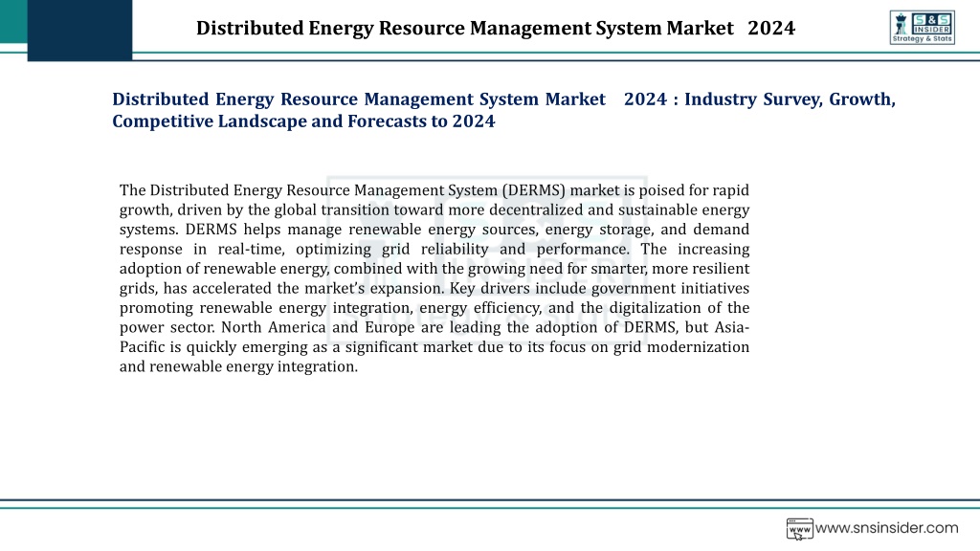
Task: Select the header title 'Distributed Energy Resource Management System Market 2024'
Action: tap(496, 28)
